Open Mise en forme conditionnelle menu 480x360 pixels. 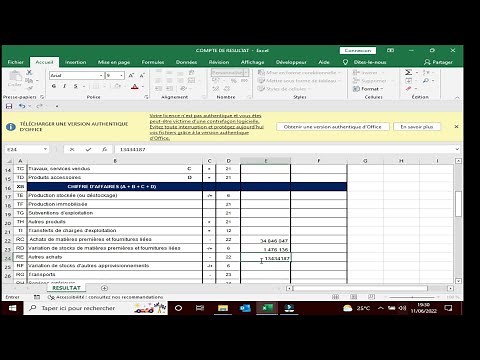tap(299, 73)
